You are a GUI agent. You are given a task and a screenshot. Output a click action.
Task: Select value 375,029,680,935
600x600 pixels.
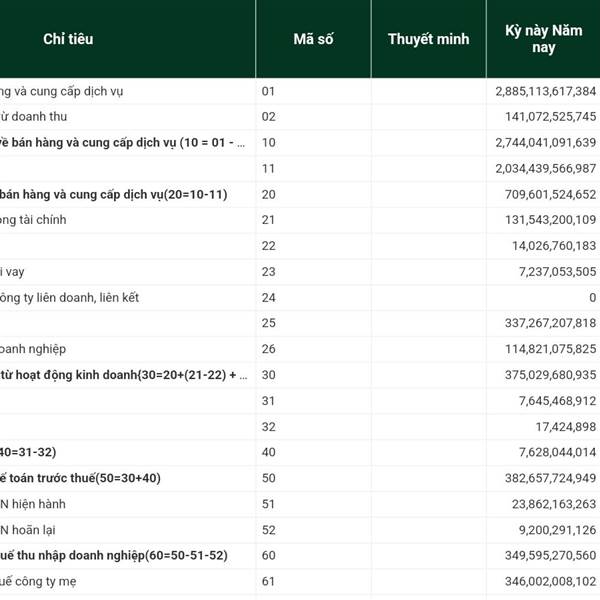[551, 375]
